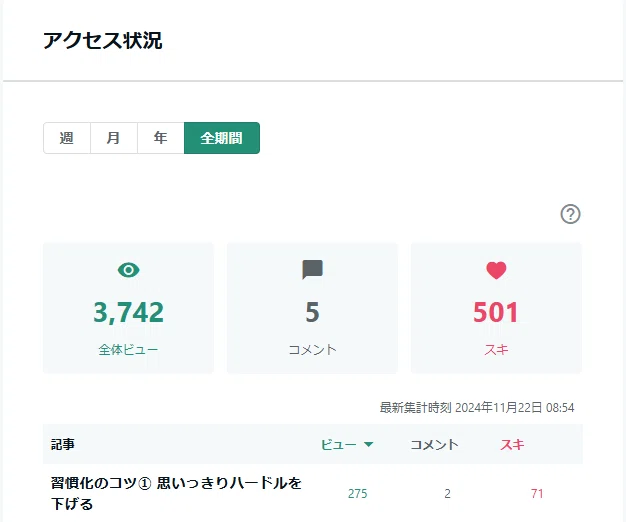
Task: Toggle the ビュー sort arrow
Action: (368, 444)
